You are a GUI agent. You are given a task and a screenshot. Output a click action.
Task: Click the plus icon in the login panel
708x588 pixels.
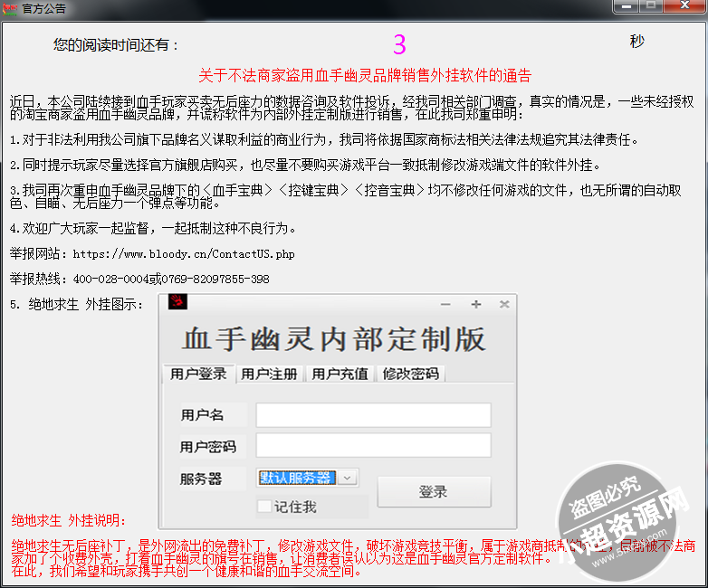click(476, 305)
